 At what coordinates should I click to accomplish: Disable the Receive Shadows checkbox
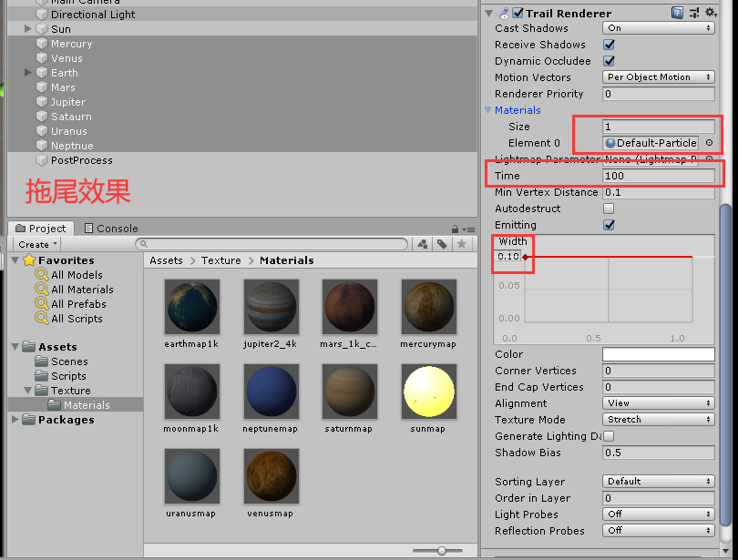pyautogui.click(x=609, y=45)
